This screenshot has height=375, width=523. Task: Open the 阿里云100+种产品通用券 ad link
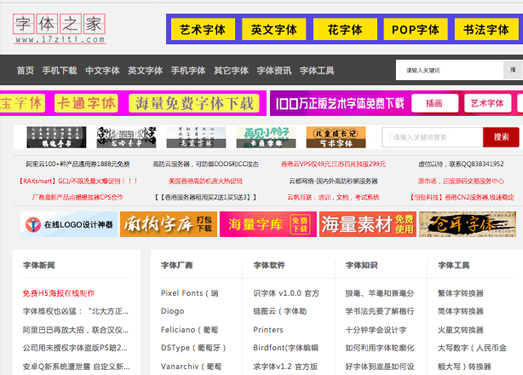click(x=78, y=164)
